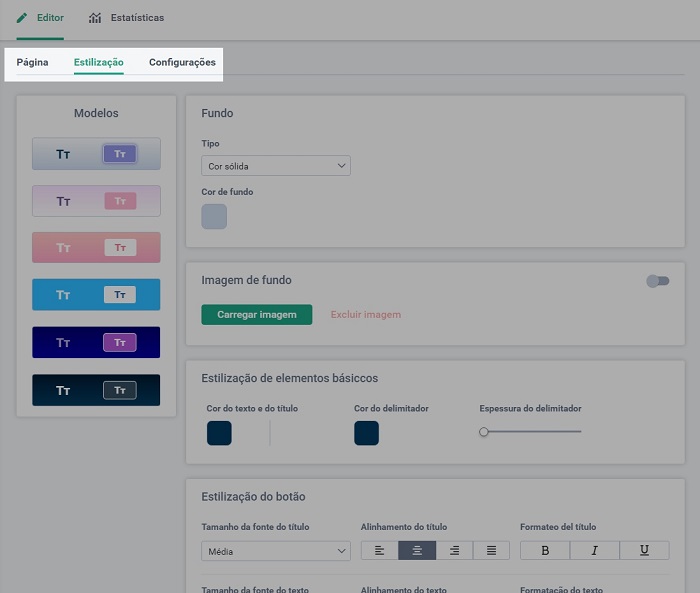Open the Página sub-tab
The image size is (700, 593).
(x=32, y=62)
